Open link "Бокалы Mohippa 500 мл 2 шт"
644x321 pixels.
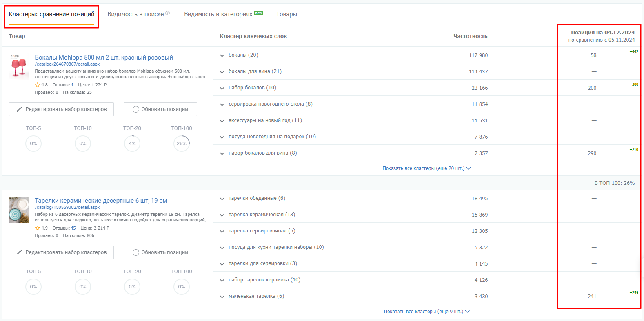(x=104, y=58)
